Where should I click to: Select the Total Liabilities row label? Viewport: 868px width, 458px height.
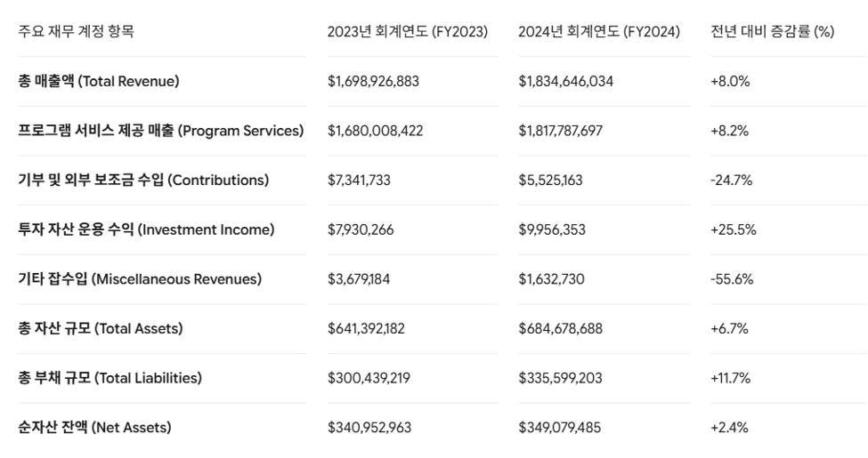pyautogui.click(x=110, y=378)
